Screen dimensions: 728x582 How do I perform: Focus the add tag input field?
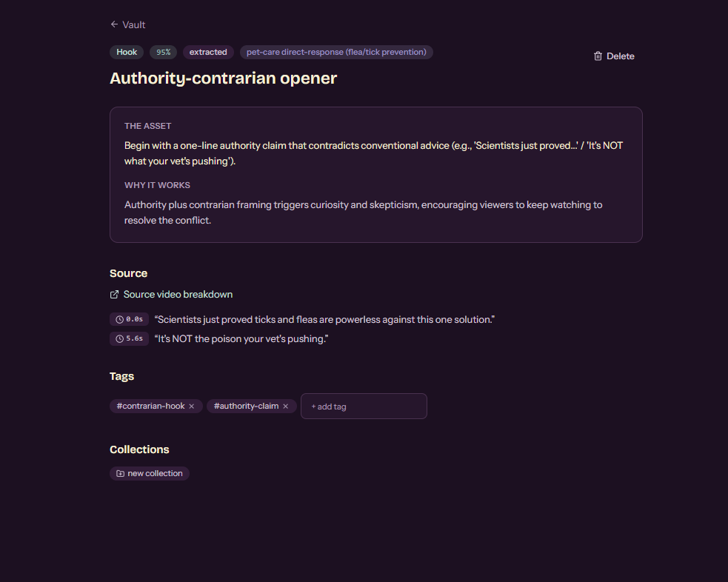[364, 406]
